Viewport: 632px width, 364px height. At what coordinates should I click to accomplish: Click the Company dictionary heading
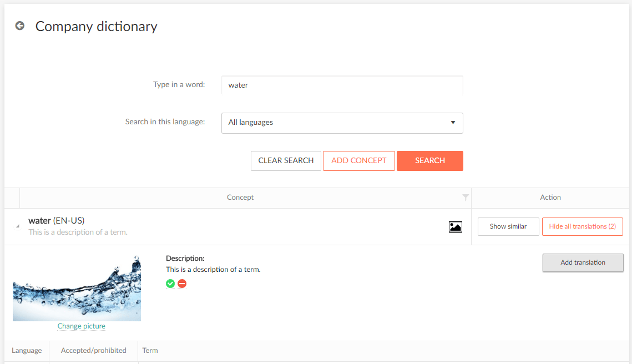tap(97, 26)
